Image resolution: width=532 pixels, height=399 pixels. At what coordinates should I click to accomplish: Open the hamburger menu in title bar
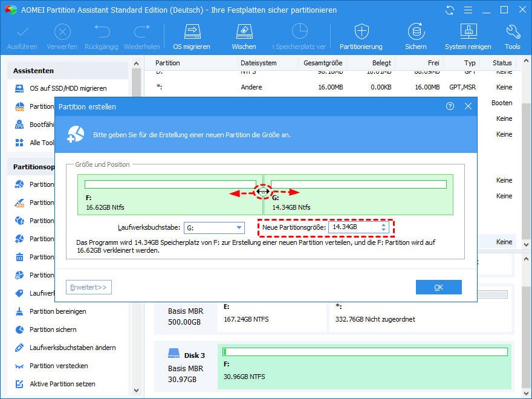pos(468,10)
